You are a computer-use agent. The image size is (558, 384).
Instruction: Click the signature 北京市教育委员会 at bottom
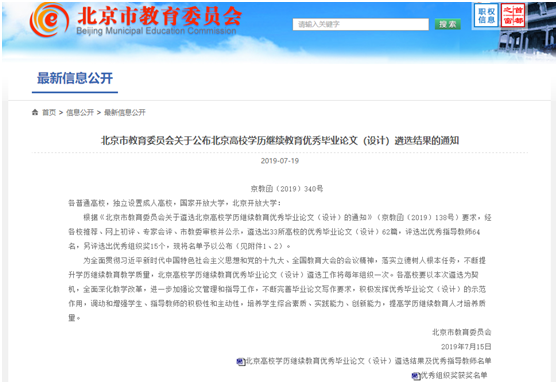(x=462, y=332)
